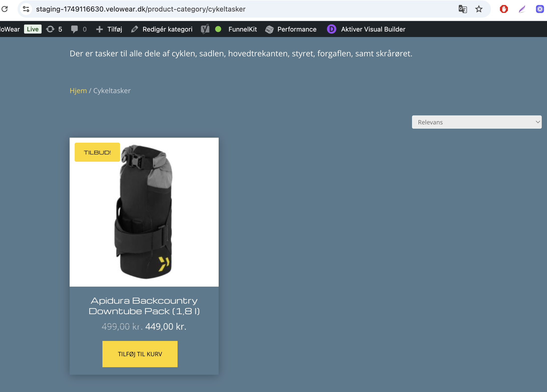Screen dimensions: 547x392
Task: Click the 449,00 kr. sale price
Action: (x=166, y=327)
